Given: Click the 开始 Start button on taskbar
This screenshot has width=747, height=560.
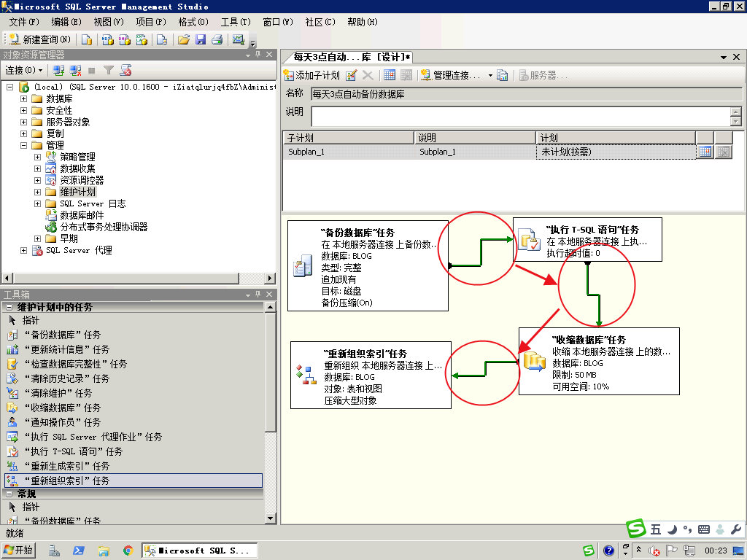Looking at the screenshot, I should point(18,551).
